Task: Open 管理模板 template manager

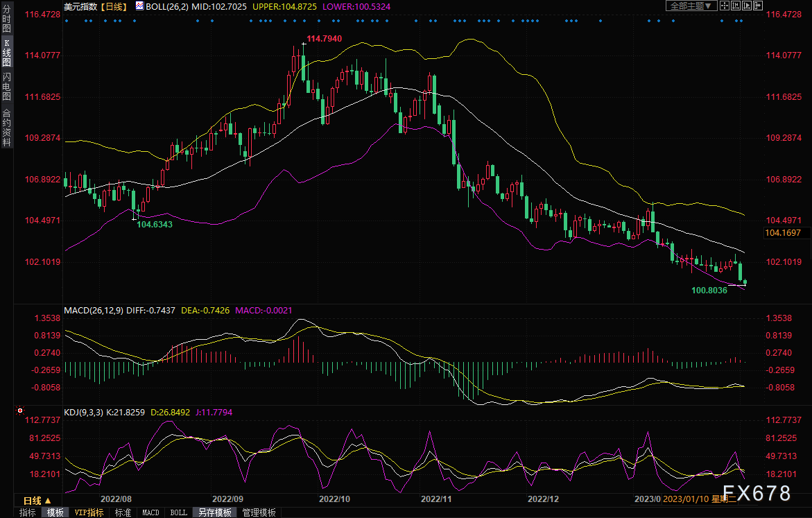Action: [x=259, y=512]
